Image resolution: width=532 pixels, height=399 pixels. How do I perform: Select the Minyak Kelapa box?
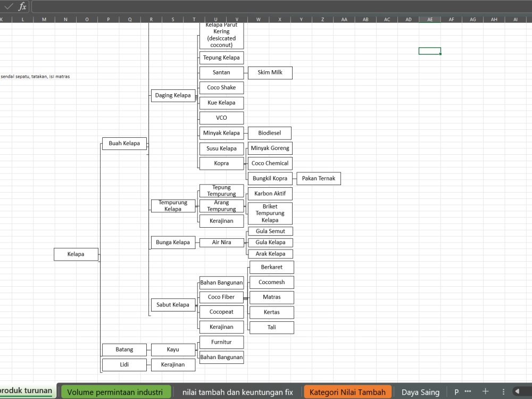[x=221, y=133]
